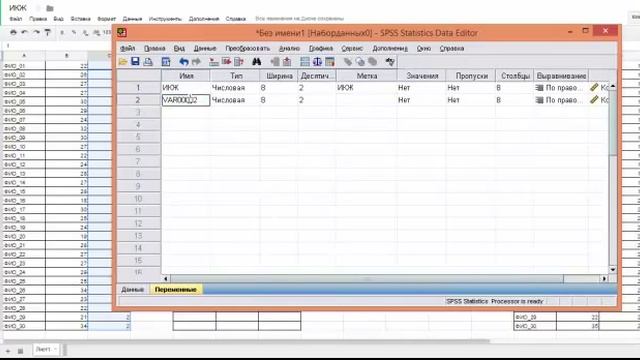
Task: Open Вставка menu in Google Sheets
Action: click(80, 19)
